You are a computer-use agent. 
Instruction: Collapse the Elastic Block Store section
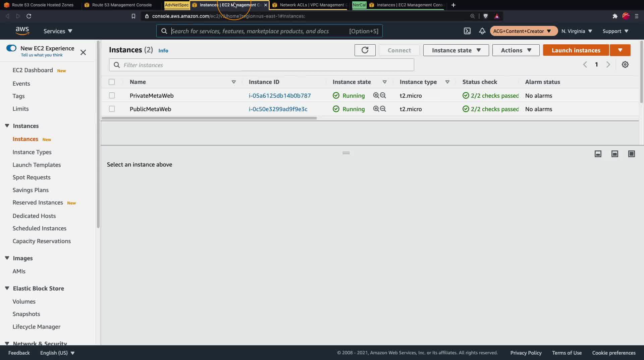click(x=7, y=288)
